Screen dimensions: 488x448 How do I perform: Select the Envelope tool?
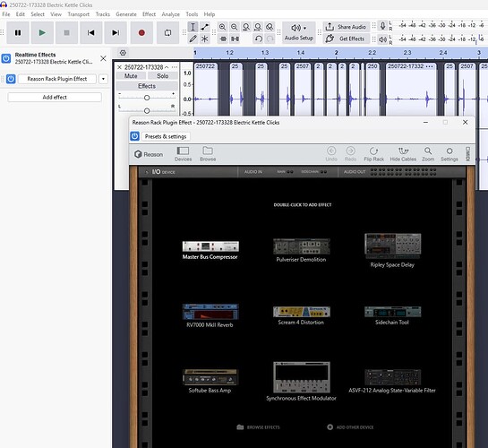coord(204,27)
